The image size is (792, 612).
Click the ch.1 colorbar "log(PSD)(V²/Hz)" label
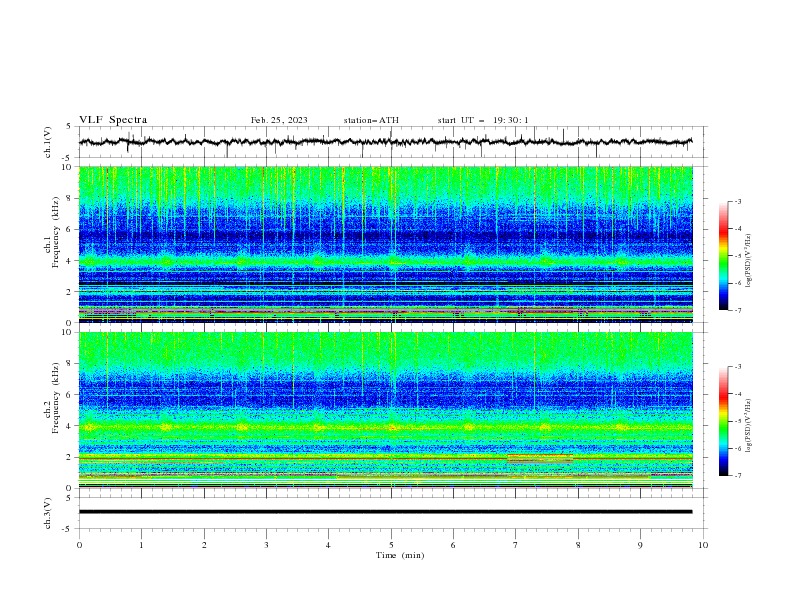pyautogui.click(x=748, y=261)
